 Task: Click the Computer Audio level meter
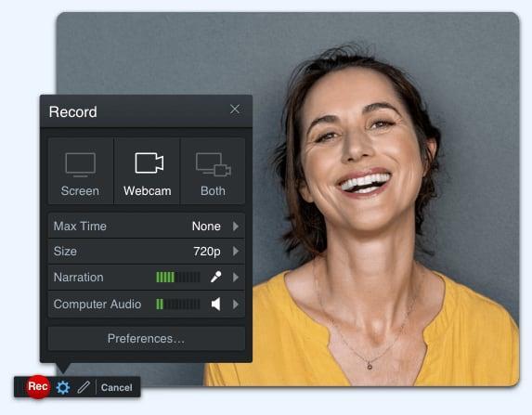tap(177, 304)
